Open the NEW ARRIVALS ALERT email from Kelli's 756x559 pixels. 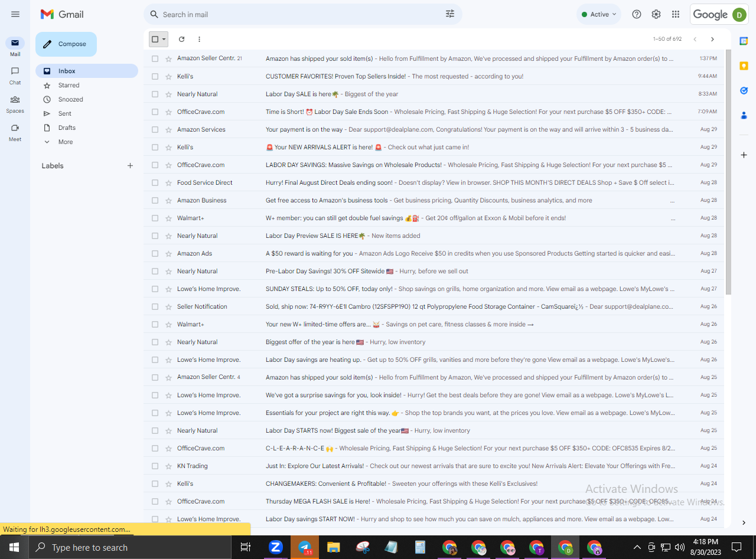coord(434,147)
